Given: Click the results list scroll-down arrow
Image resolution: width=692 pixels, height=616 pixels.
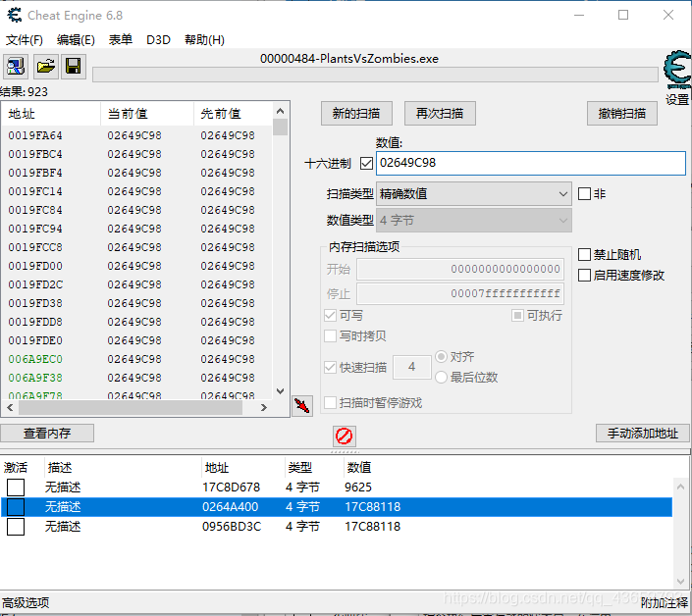Looking at the screenshot, I should (281, 391).
